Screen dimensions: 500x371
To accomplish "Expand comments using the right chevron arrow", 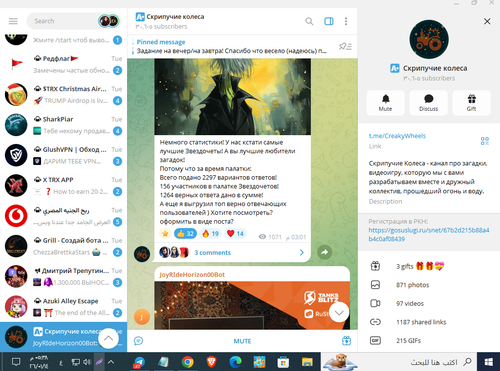I will point(302,253).
